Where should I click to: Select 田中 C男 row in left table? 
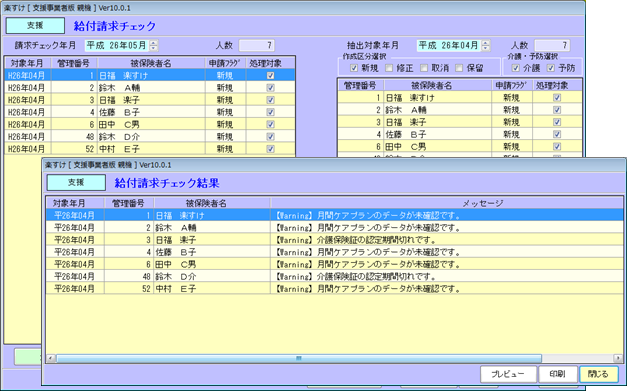coord(150,124)
